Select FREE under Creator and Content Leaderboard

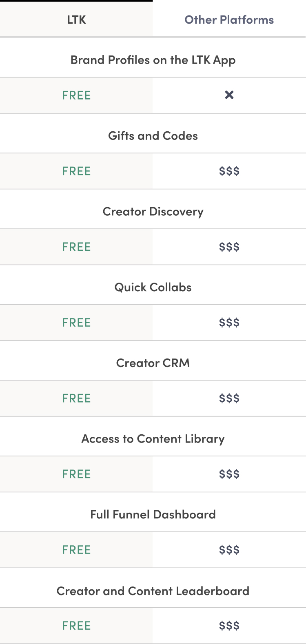[76, 626]
